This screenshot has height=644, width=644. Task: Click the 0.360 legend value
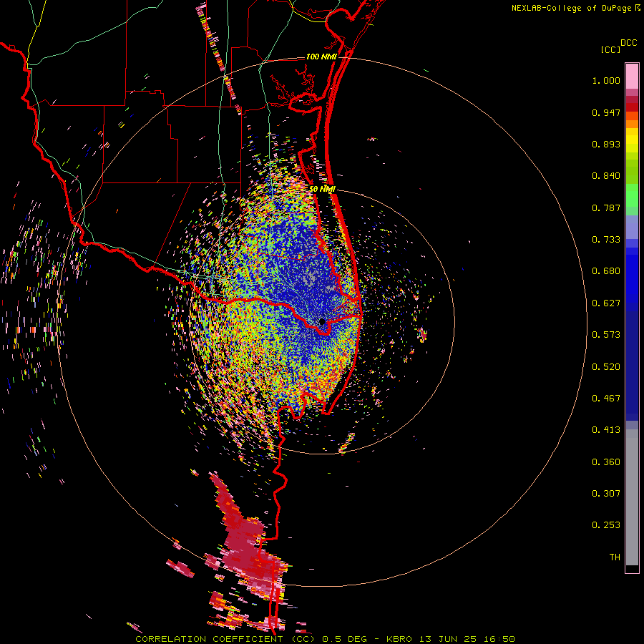606,462
